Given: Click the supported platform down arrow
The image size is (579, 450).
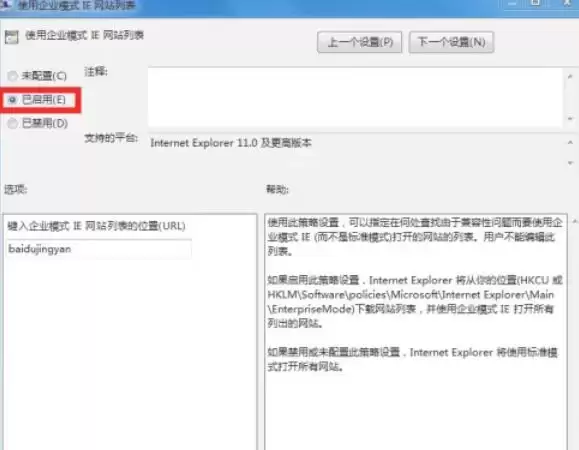Looking at the screenshot, I should click(x=571, y=163).
